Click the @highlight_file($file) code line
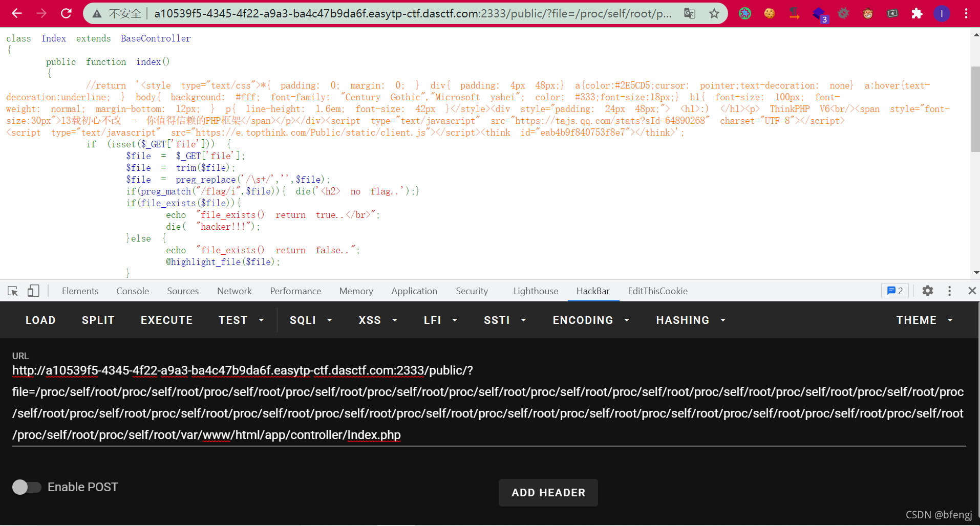This screenshot has height=526, width=980. (223, 262)
